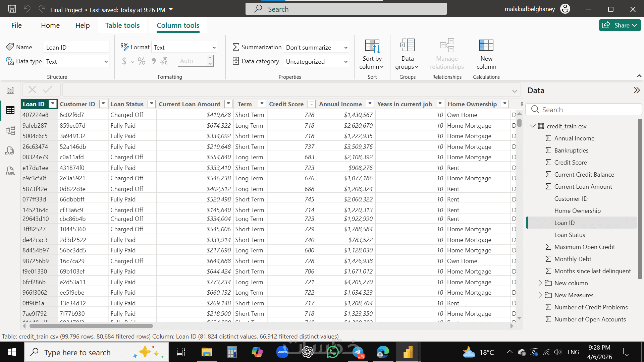Save the project with disk icon
644x362 pixels.
(x=12, y=9)
